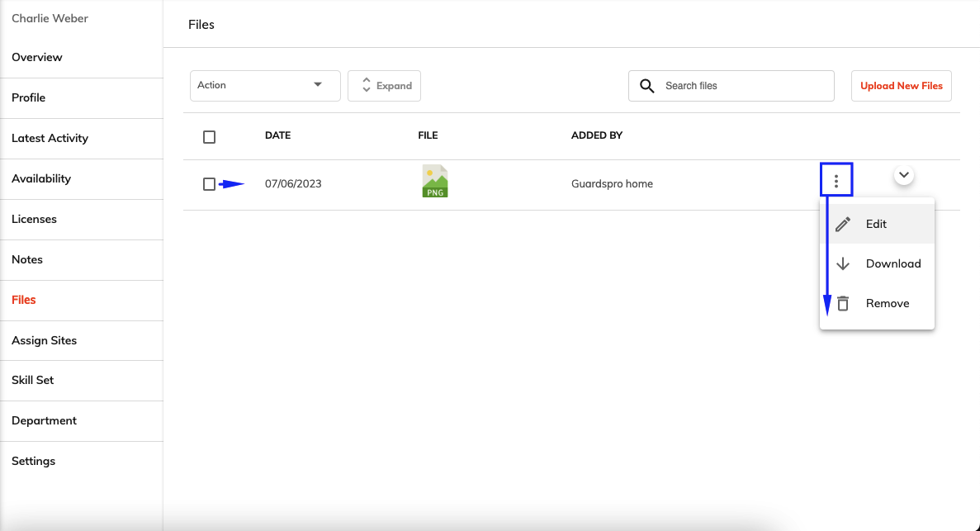Click the PNG file type icon
The image size is (980, 531).
435,182
